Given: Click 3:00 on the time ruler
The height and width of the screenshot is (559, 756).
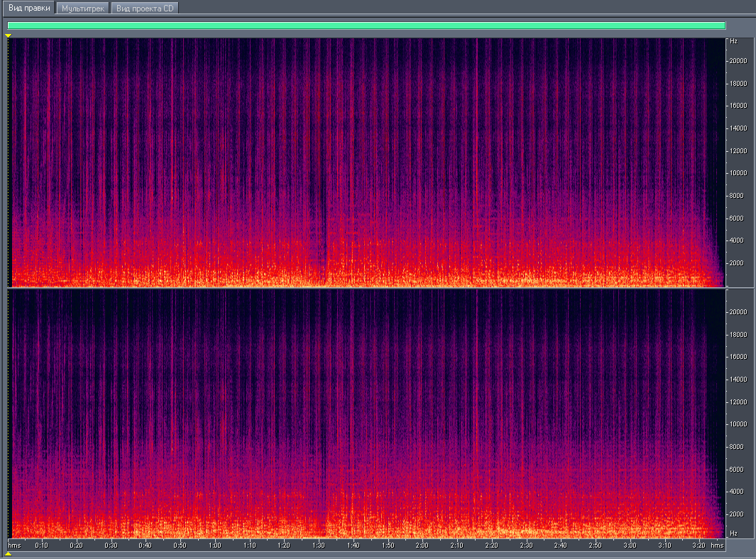Looking at the screenshot, I should coord(630,546).
